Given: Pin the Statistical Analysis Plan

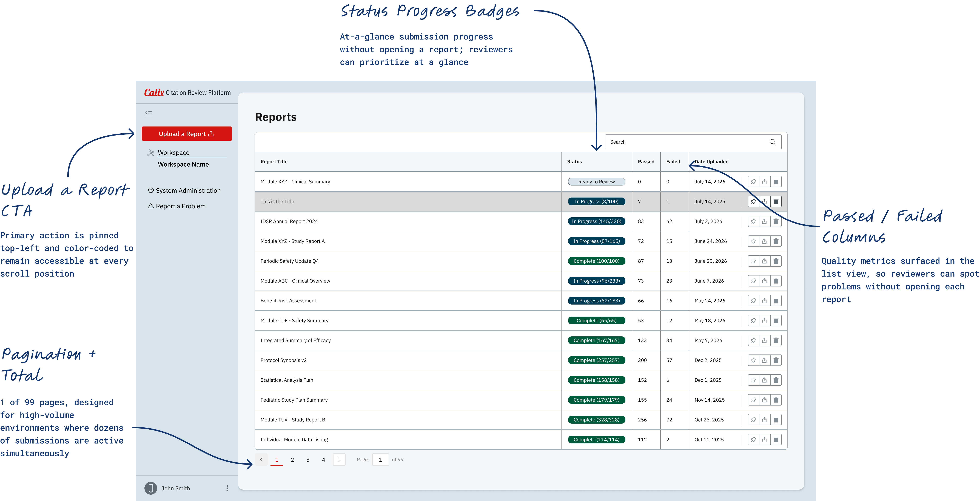Looking at the screenshot, I should 753,380.
